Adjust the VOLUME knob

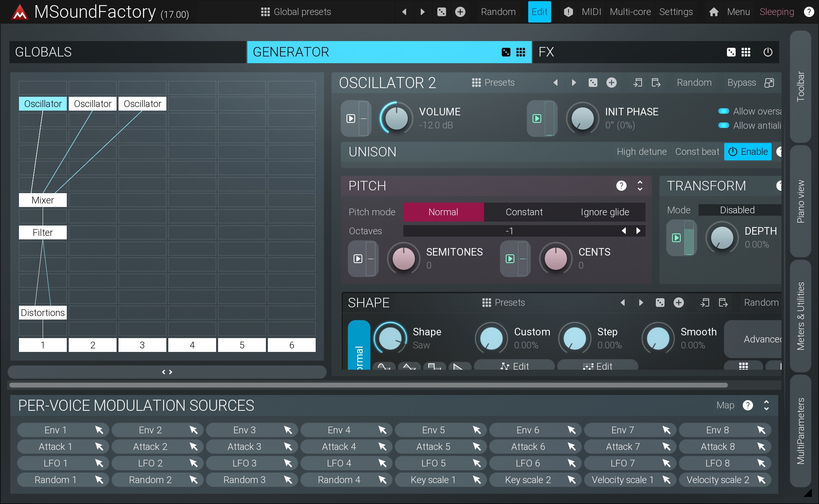point(396,118)
